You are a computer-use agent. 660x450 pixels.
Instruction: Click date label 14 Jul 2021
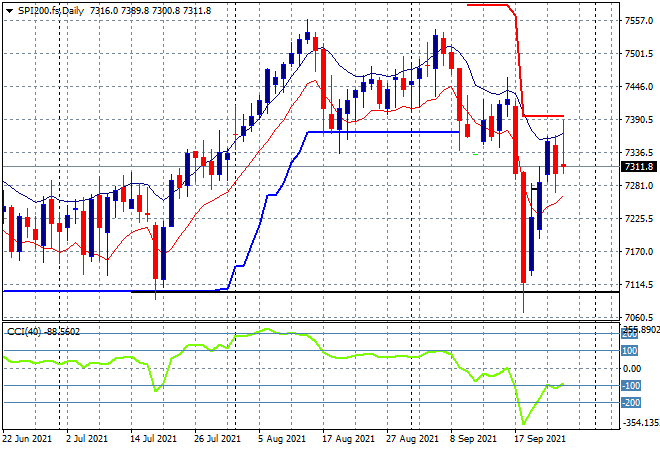[153, 439]
